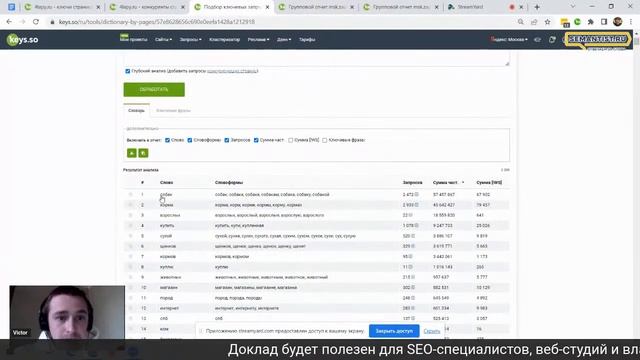This screenshot has width=640, height=360.
Task: Click the site lock icon in address bar
Action: 52,22
